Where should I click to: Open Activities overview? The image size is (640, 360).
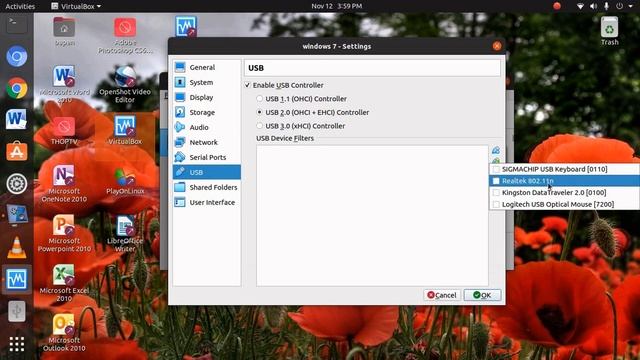20,6
